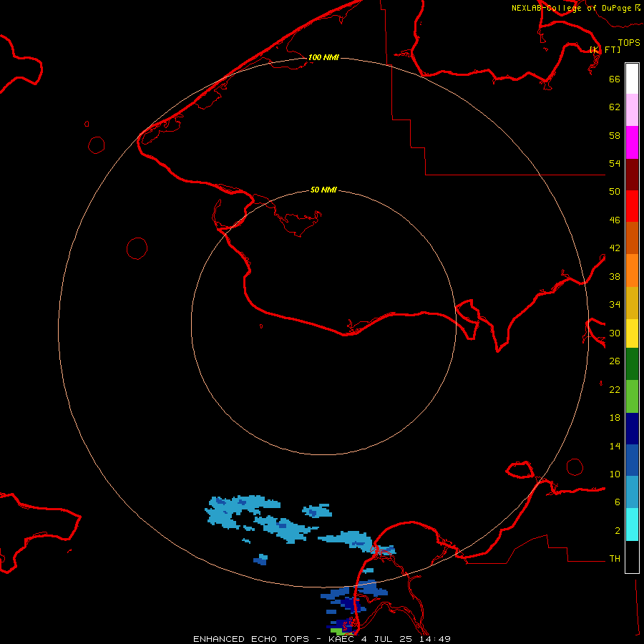
Task: Click the "34" legend value
Action: [615, 304]
